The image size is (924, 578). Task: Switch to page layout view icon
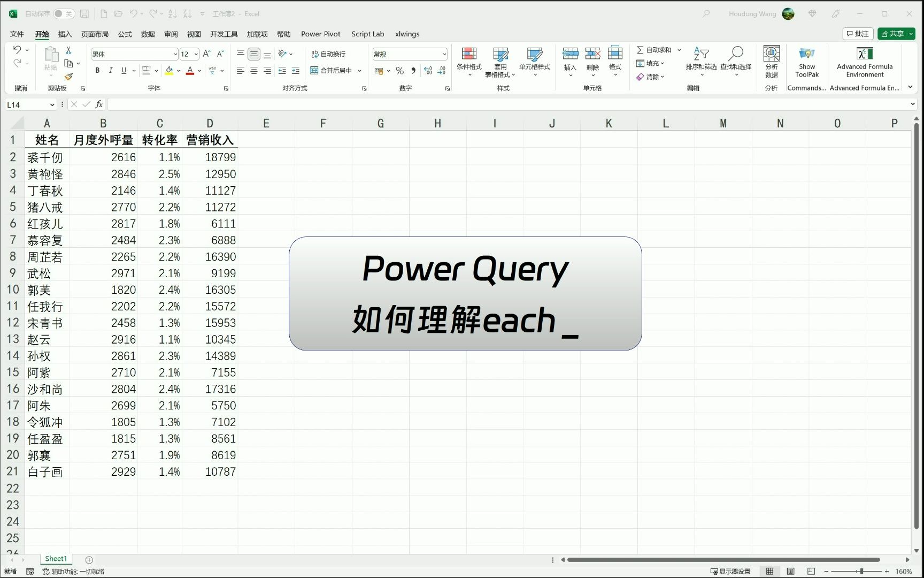coord(790,571)
